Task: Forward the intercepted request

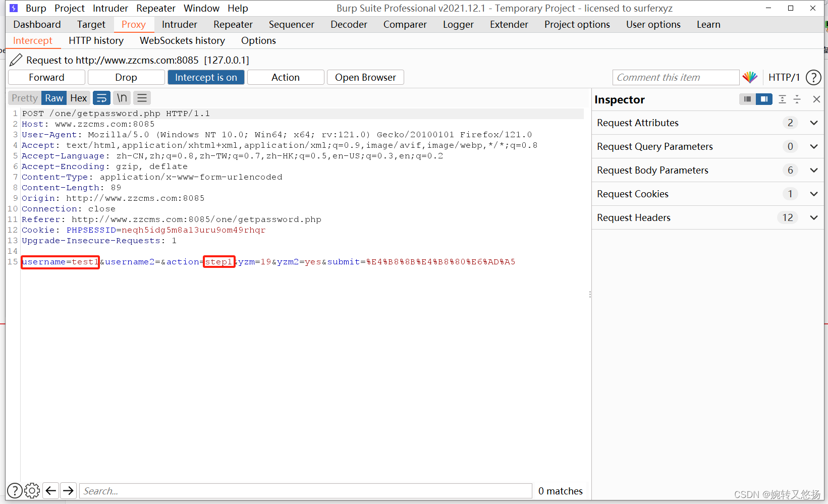Action: (x=46, y=77)
